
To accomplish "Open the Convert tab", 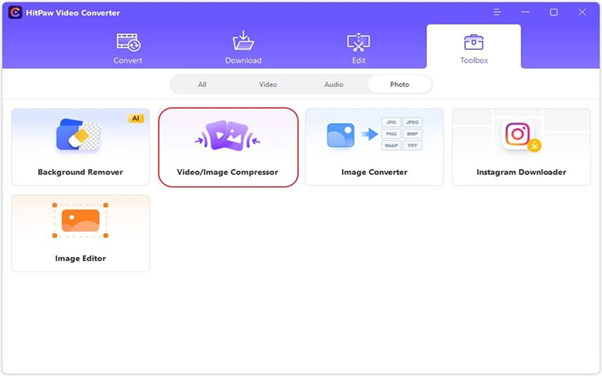I will pyautogui.click(x=128, y=48).
